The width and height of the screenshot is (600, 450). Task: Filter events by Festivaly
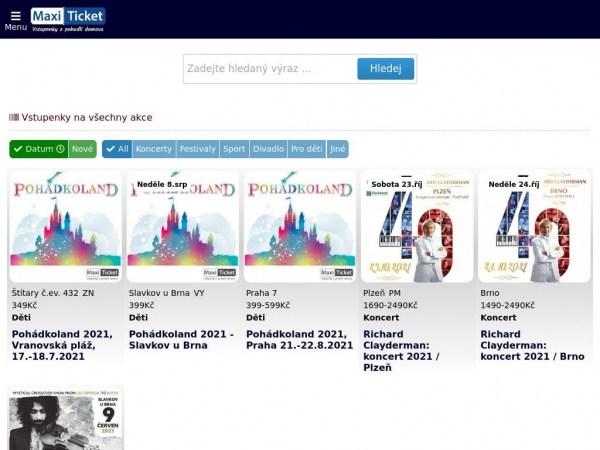click(198, 149)
